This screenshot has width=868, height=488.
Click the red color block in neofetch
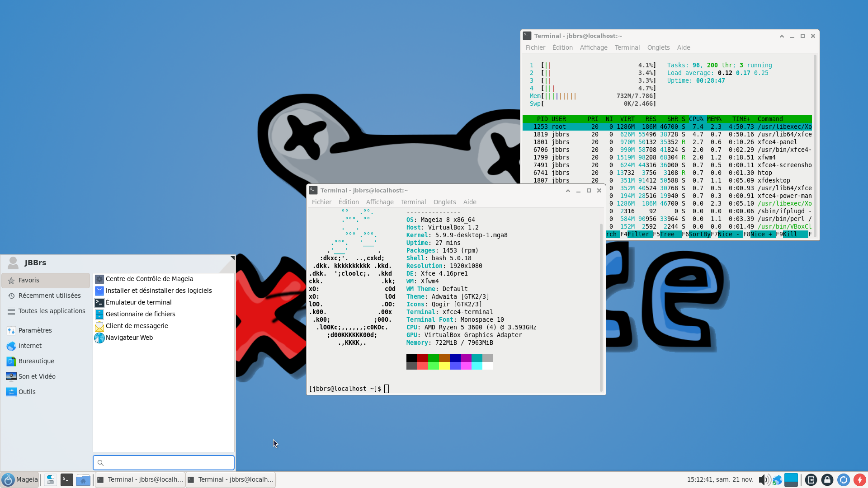(x=423, y=358)
